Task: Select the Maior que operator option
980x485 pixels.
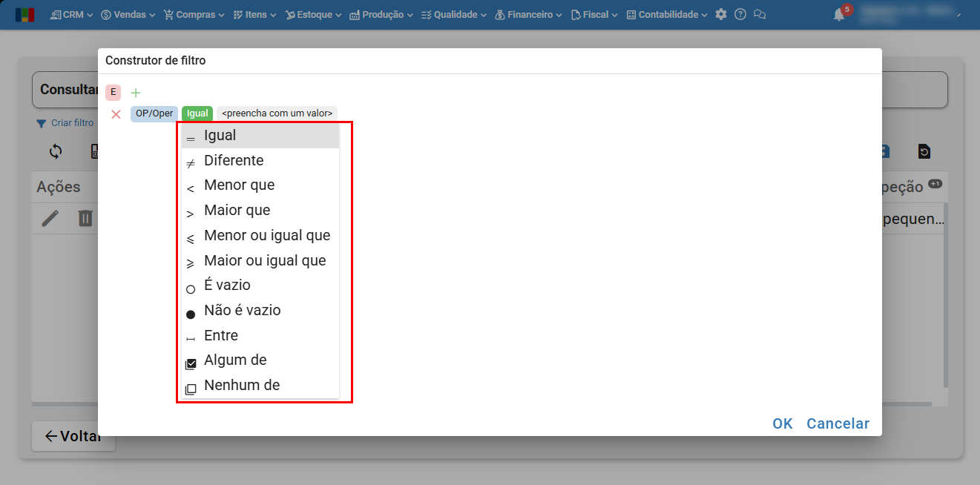Action: [260, 211]
